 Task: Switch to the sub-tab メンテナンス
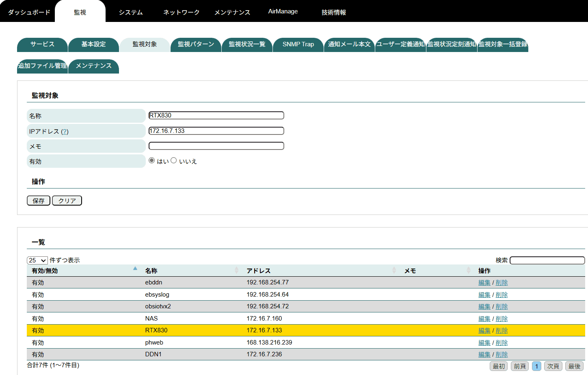tap(93, 66)
